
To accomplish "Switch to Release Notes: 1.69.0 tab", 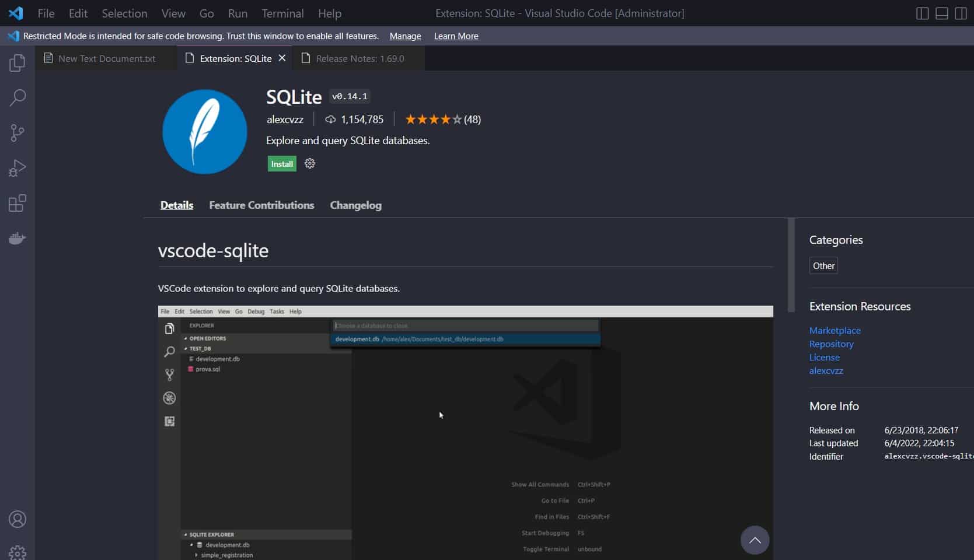I will point(359,58).
